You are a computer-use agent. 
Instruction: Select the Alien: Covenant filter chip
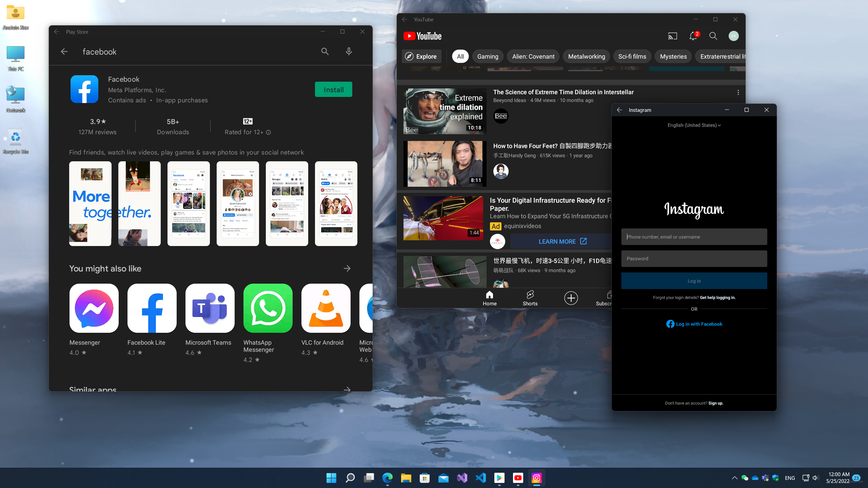point(533,56)
